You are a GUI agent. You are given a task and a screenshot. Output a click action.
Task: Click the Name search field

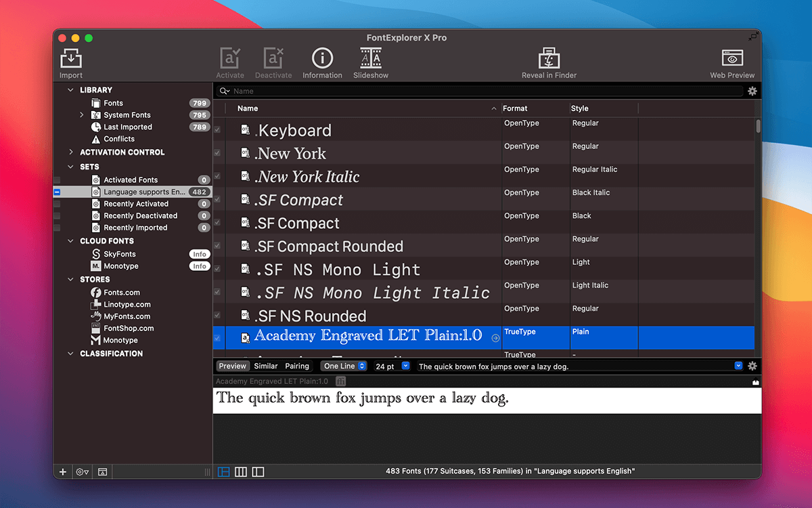(479, 91)
